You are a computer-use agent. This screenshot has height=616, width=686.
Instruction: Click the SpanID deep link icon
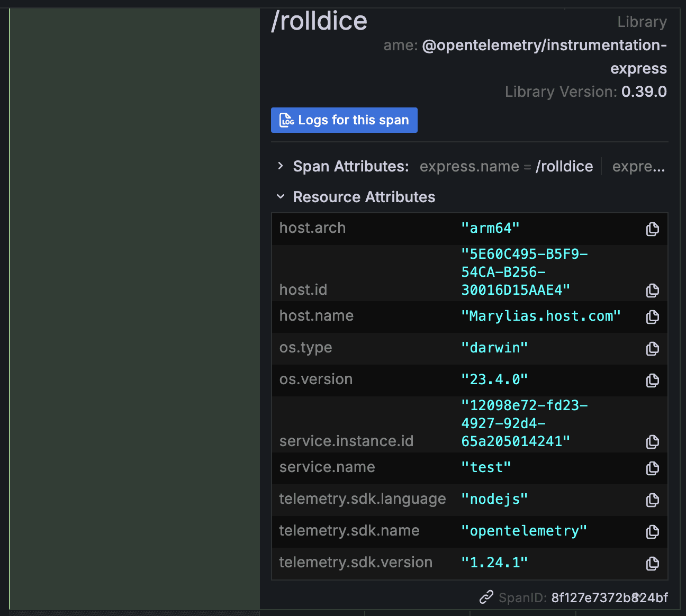(486, 597)
